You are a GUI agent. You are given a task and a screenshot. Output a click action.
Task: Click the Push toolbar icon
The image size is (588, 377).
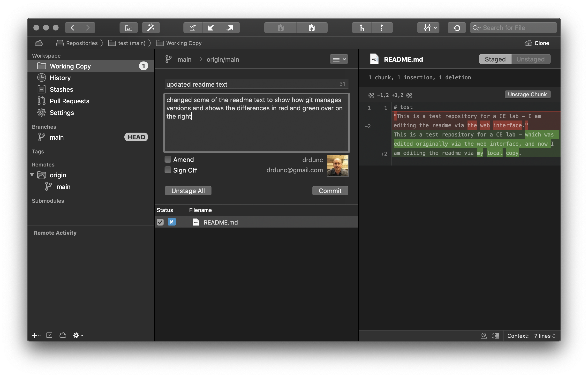tap(230, 28)
